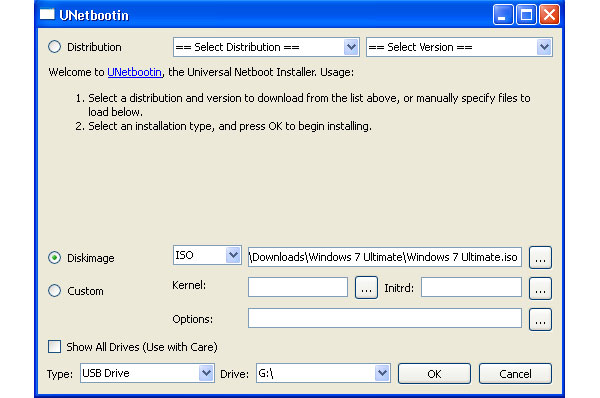Browse for an Options file
Image resolution: width=600 pixels, height=398 pixels.
540,319
